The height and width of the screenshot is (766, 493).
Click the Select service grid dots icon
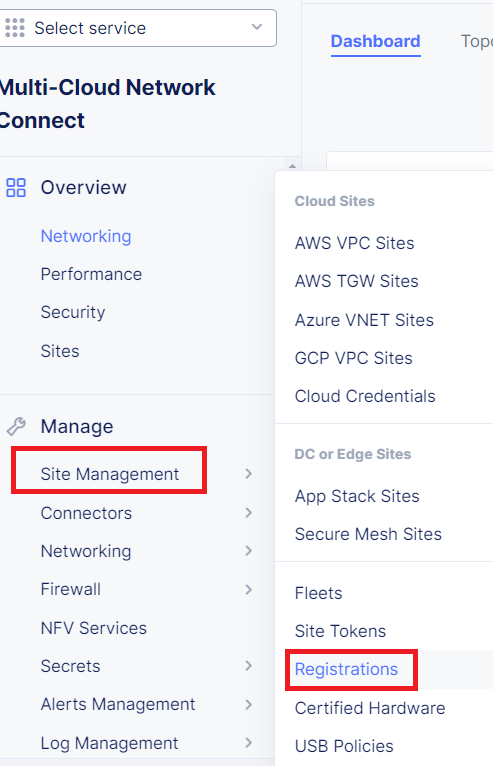click(15, 28)
